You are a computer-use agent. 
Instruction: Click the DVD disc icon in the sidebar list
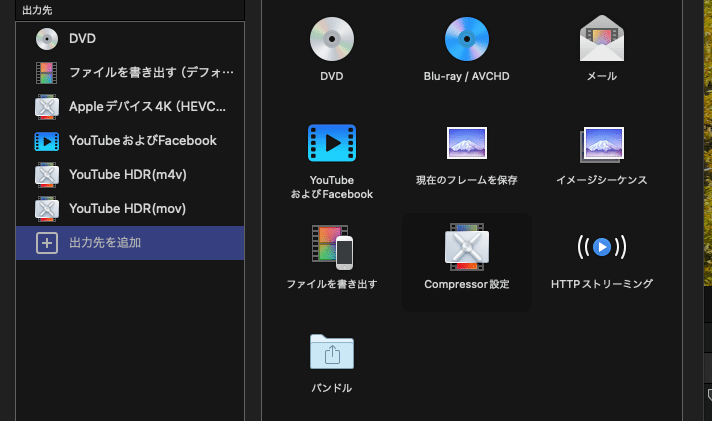point(47,39)
